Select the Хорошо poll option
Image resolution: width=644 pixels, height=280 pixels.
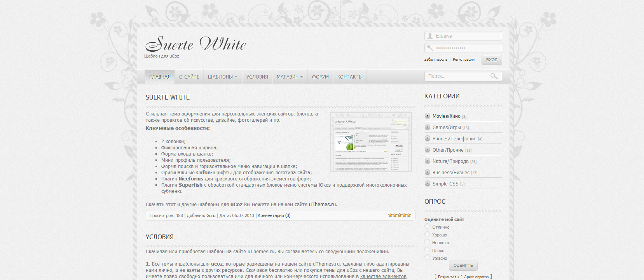point(427,234)
